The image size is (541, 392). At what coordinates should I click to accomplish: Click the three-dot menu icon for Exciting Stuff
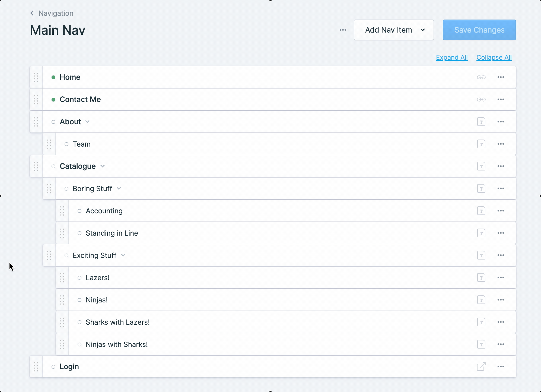pos(501,255)
